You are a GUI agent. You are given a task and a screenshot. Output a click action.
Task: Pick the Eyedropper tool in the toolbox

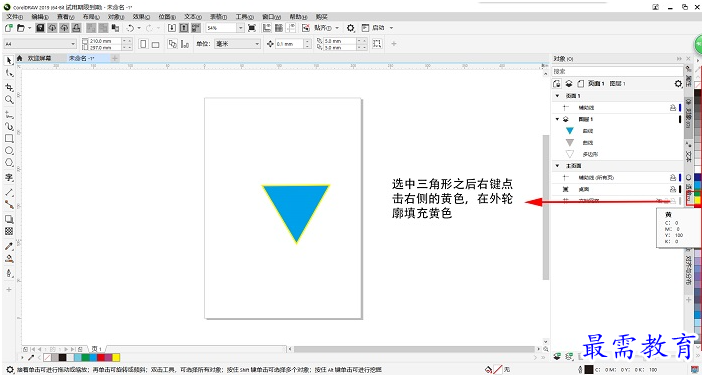pos(9,246)
